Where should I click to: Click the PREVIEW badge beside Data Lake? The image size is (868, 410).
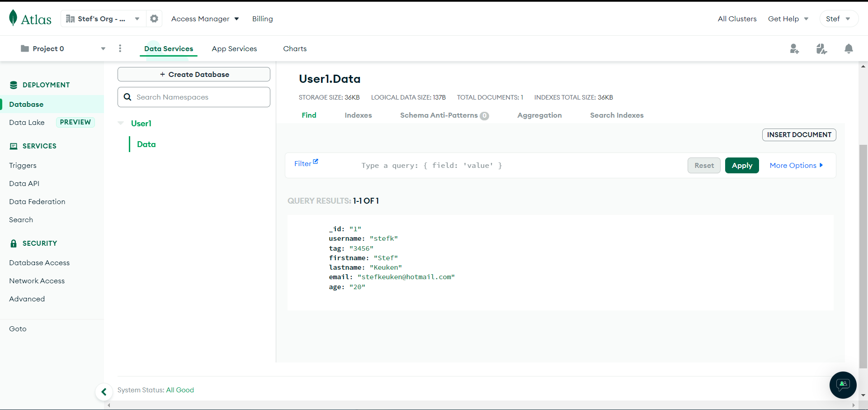(x=75, y=122)
